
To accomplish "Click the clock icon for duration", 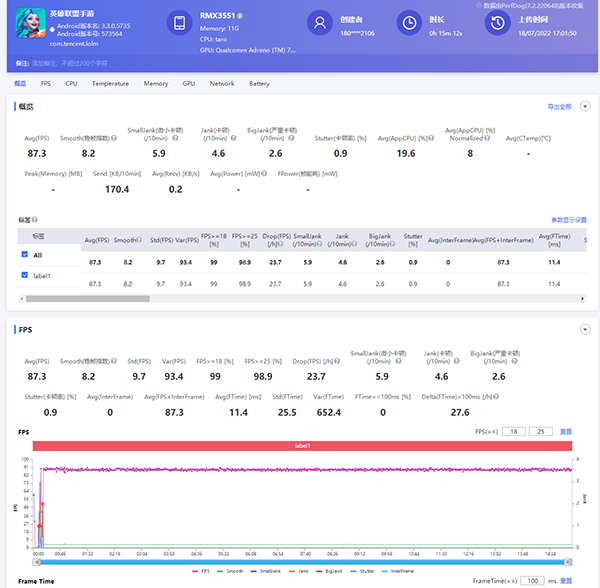I will 408,24.
